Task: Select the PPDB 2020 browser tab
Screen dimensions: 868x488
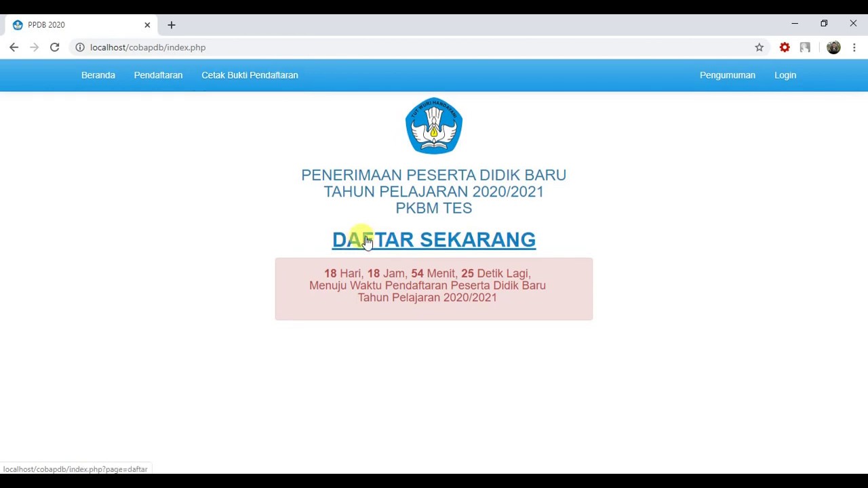Action: coord(80,25)
